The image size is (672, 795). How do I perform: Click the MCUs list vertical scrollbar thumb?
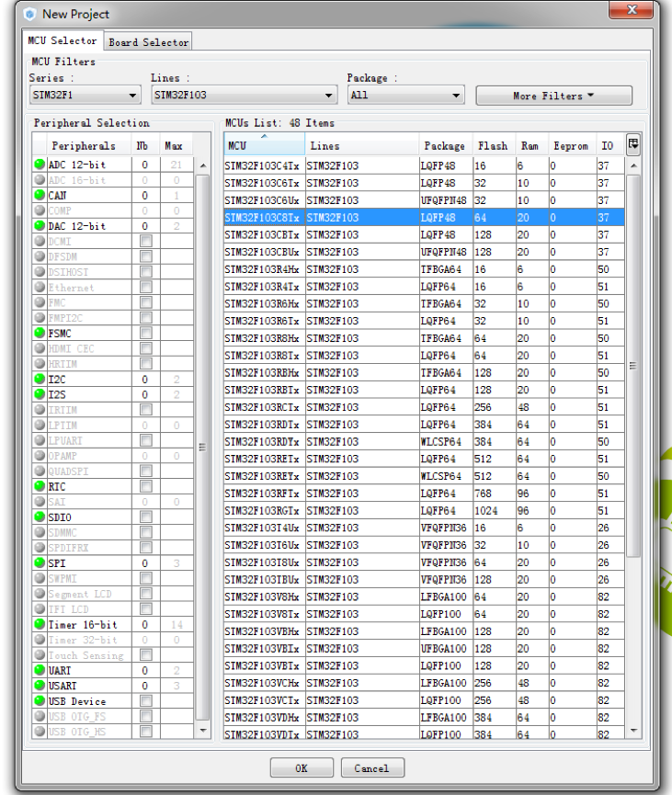click(633, 366)
